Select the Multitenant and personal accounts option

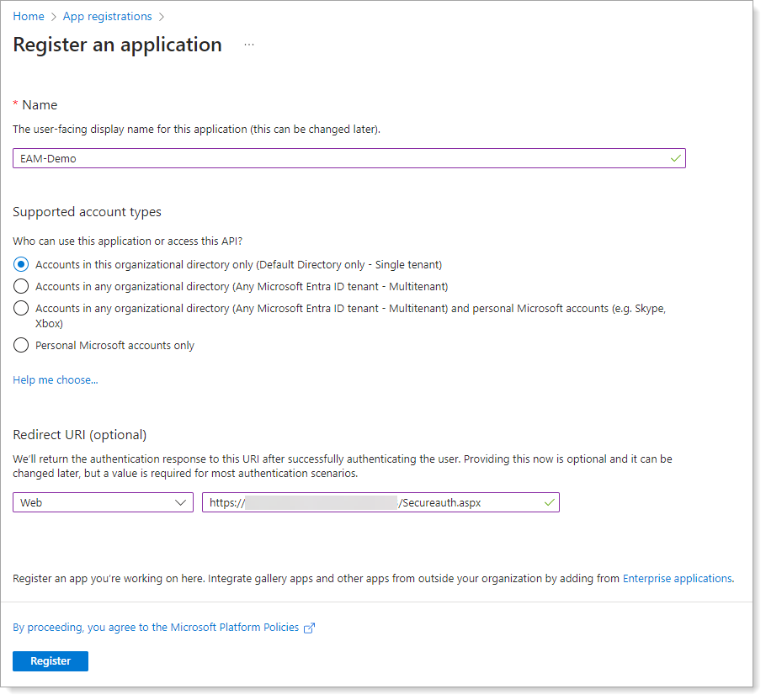click(20, 308)
